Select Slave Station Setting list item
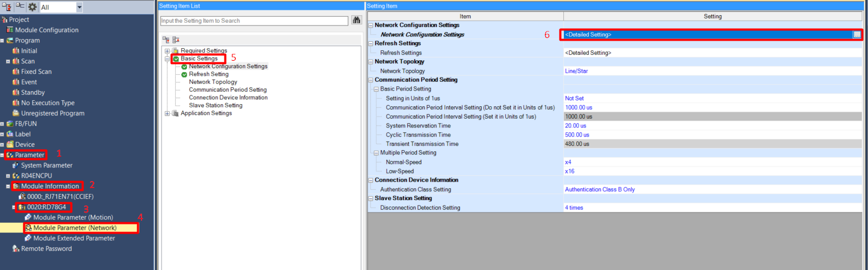Image resolution: width=868 pixels, height=270 pixels. [216, 105]
